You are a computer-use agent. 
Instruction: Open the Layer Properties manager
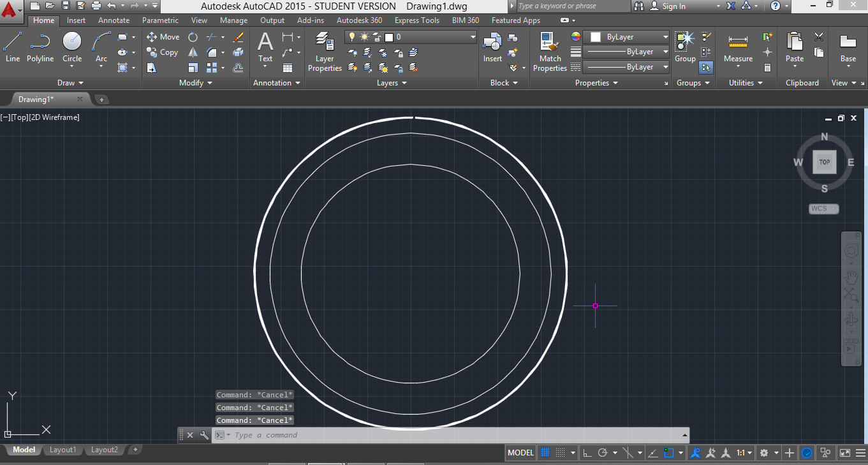pyautogui.click(x=325, y=51)
